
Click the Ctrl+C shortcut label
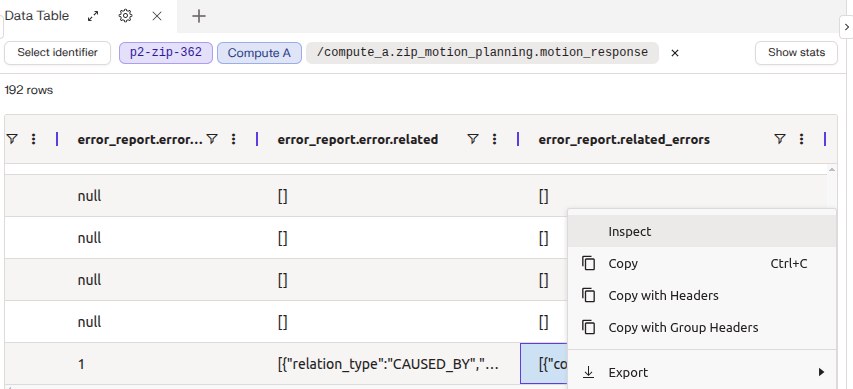point(789,264)
